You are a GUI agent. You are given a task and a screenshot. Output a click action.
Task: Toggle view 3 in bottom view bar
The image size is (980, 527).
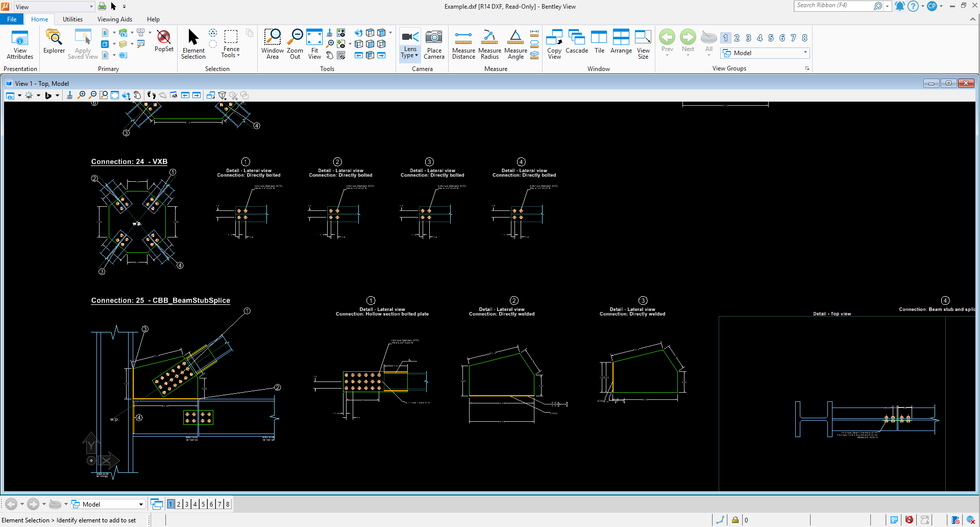(187, 504)
